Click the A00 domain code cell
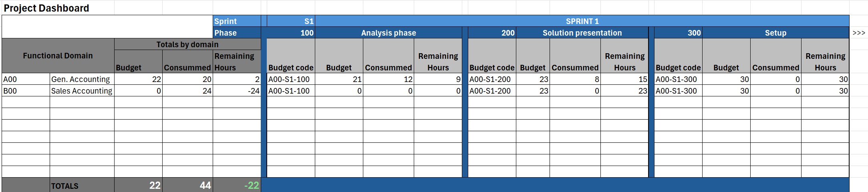 click(26, 79)
